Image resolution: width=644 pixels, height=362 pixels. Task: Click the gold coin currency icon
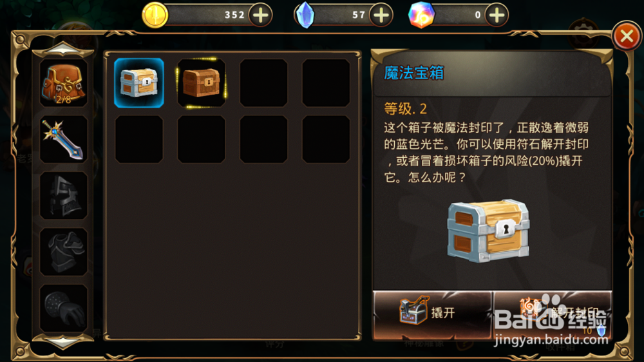(155, 15)
